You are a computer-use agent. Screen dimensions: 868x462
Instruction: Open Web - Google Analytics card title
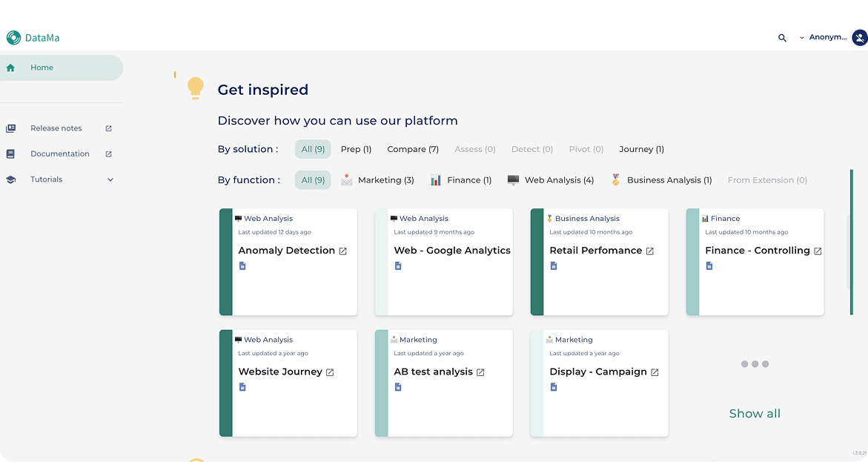click(452, 251)
